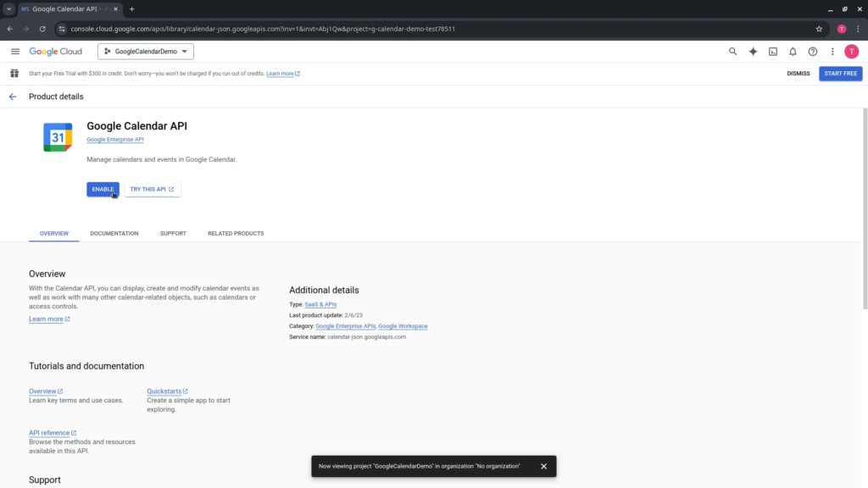Open a new browser tab
Viewport: 868px width, 488px height.
[x=131, y=8]
